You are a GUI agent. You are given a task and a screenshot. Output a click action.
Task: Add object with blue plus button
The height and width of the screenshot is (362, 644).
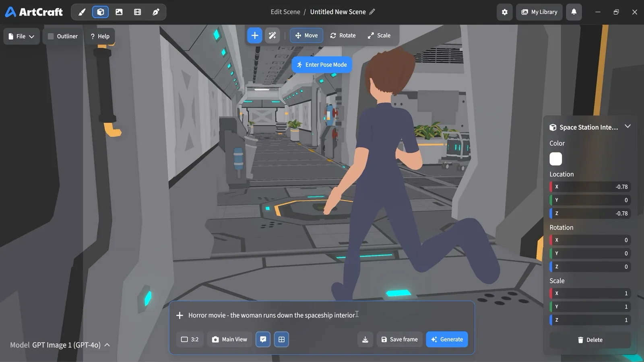tap(255, 35)
